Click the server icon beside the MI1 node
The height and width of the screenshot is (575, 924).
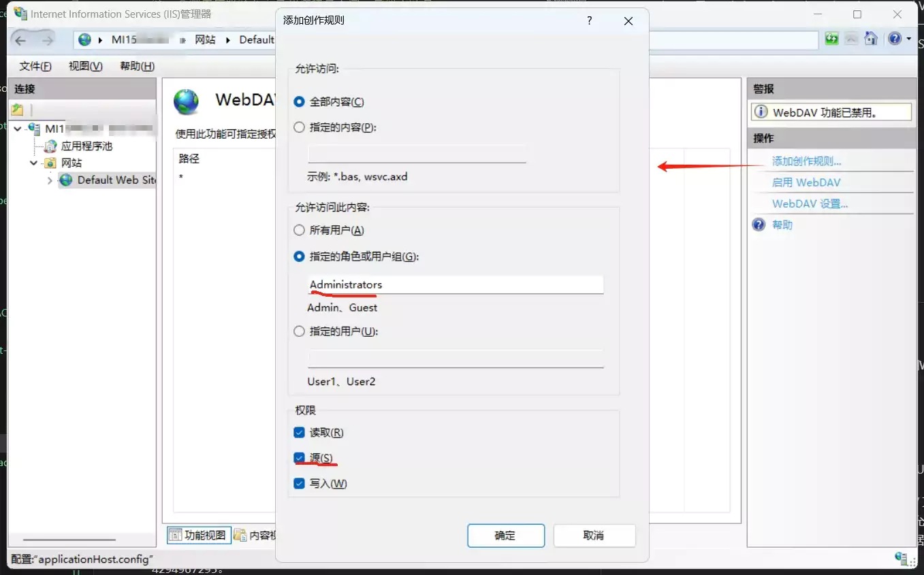(33, 129)
